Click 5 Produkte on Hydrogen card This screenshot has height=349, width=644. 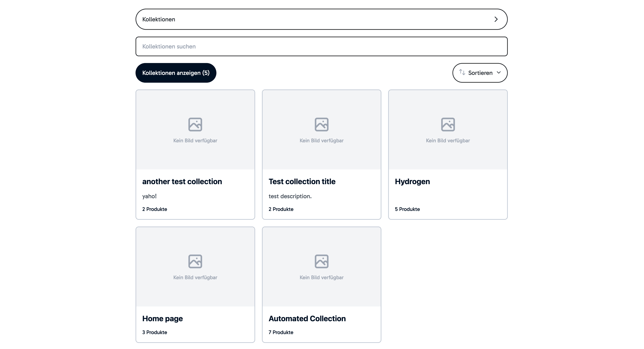407,209
